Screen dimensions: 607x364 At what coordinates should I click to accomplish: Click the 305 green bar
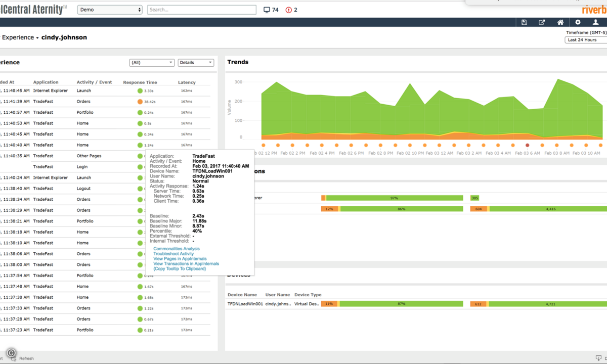point(474,198)
